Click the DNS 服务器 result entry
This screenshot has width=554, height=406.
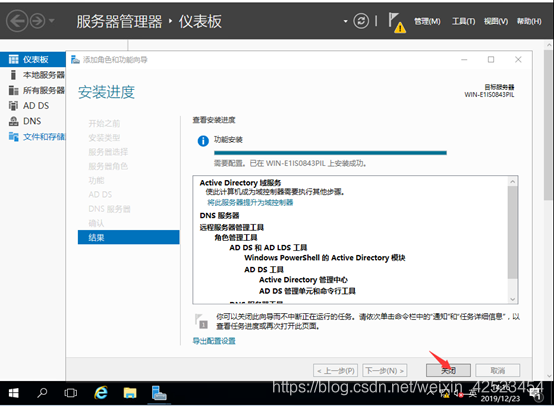(x=219, y=216)
